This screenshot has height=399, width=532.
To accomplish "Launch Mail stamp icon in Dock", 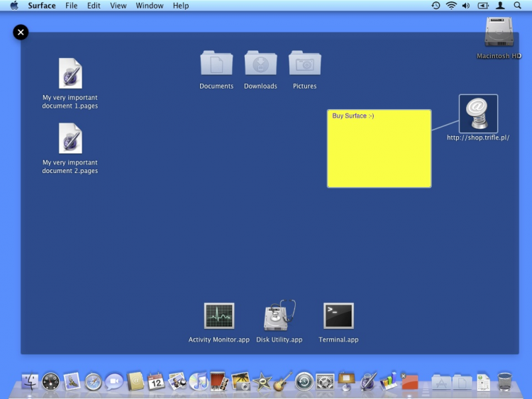I will coord(72,381).
